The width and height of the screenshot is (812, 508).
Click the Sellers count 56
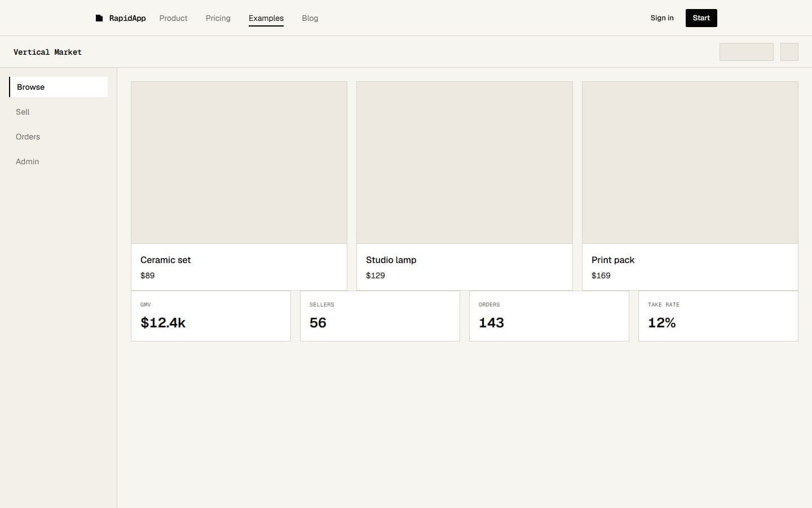[x=318, y=323]
